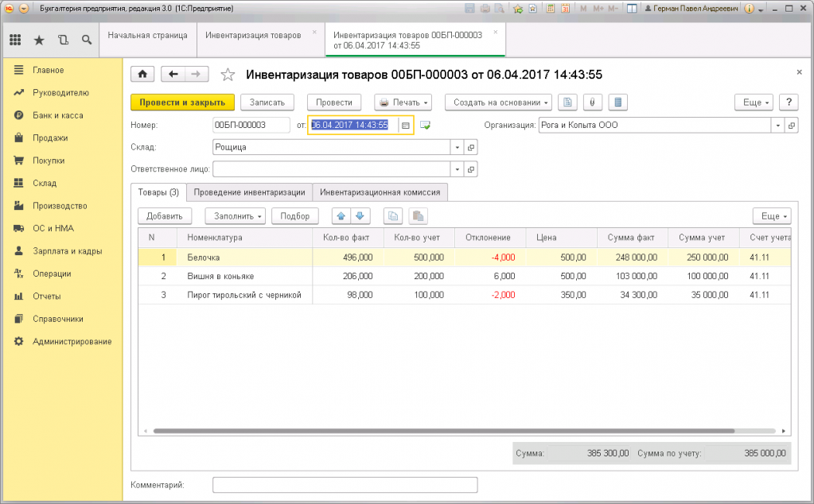Add this document to favorites with the star
Screen dimensions: 814x504
click(228, 75)
